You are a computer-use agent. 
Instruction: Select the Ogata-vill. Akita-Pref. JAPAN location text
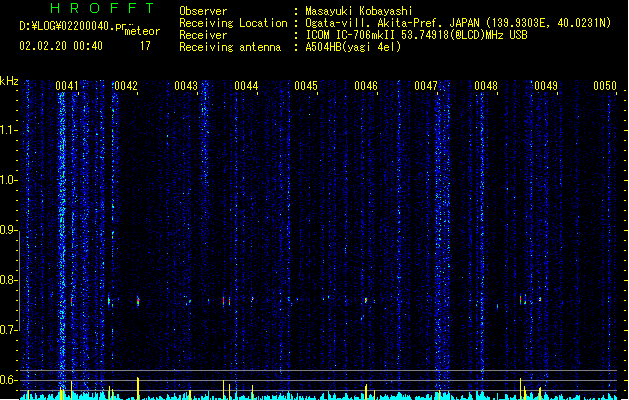point(458,23)
